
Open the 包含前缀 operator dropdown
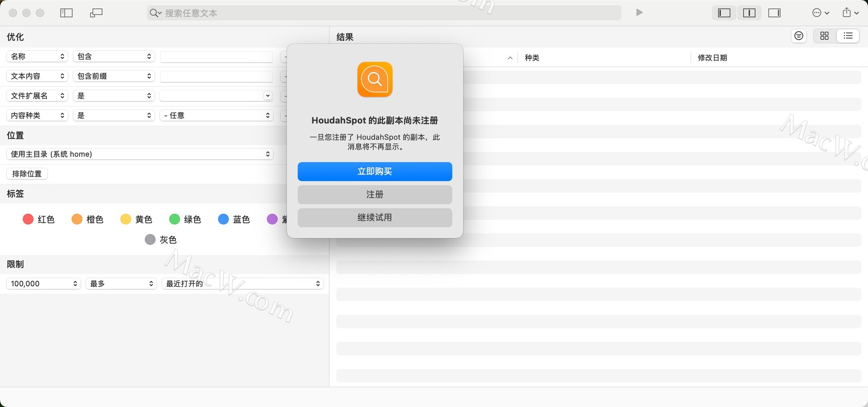(114, 76)
